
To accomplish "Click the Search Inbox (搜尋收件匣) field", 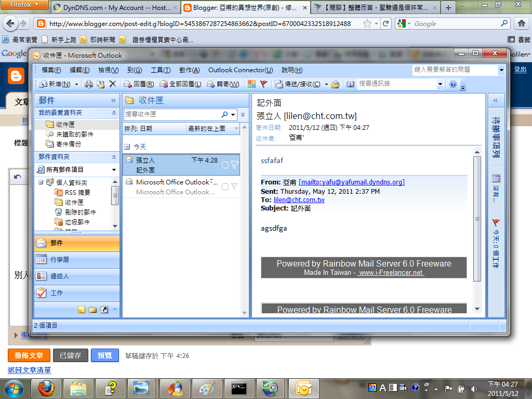I will (x=172, y=114).
